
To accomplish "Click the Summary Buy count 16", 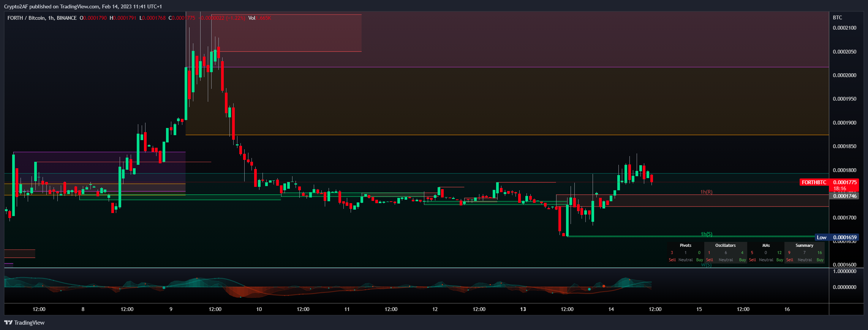I will pyautogui.click(x=820, y=253).
